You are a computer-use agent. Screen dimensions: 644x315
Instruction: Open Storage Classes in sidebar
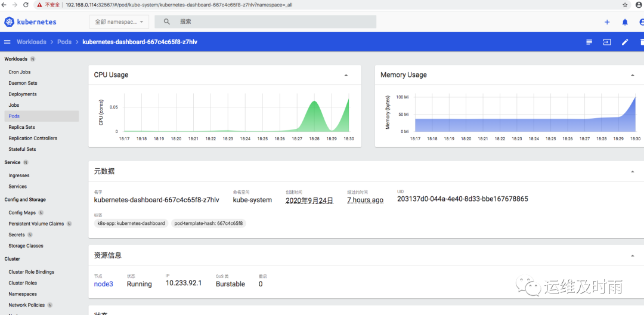click(26, 246)
